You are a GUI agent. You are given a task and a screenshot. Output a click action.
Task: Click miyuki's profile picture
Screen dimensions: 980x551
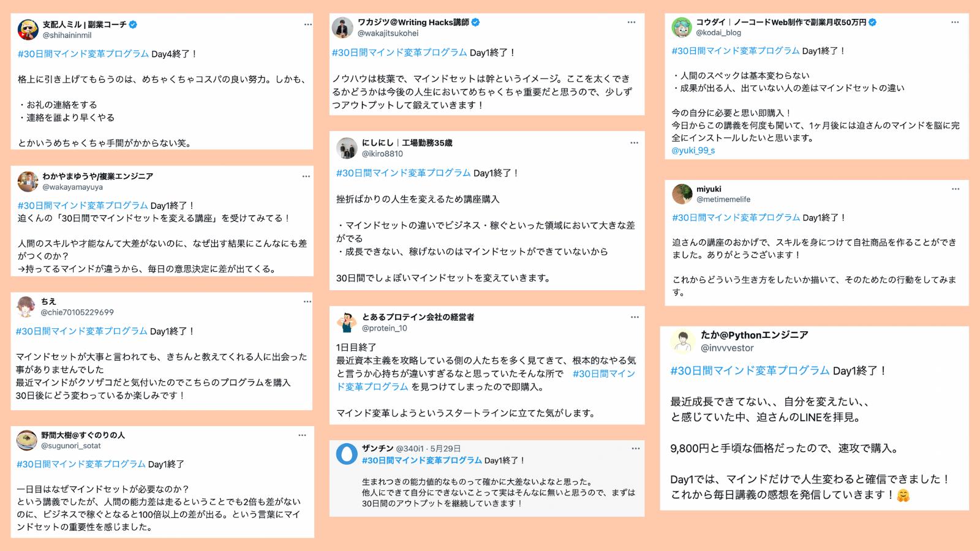tap(682, 194)
